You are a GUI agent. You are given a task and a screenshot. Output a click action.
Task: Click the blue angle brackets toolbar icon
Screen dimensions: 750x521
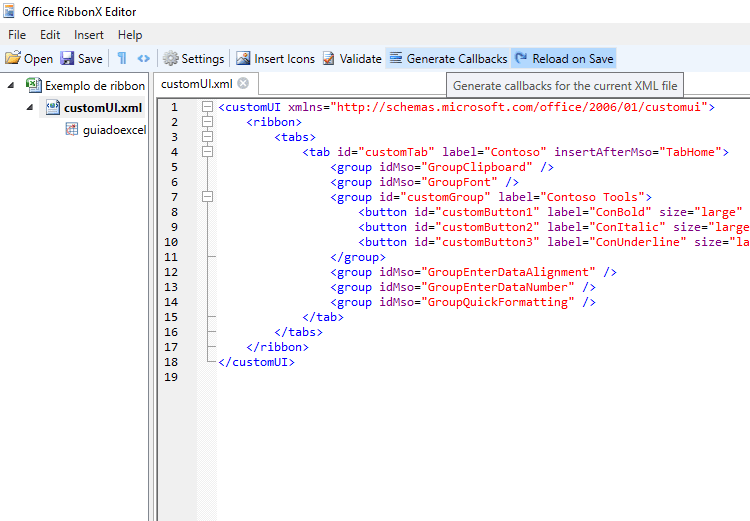pyautogui.click(x=144, y=59)
